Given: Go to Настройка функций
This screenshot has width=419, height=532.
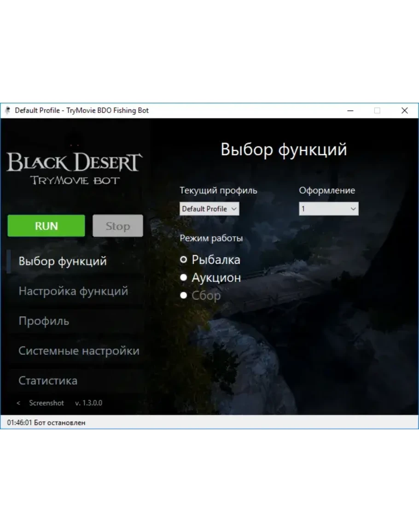Looking at the screenshot, I should tap(73, 291).
